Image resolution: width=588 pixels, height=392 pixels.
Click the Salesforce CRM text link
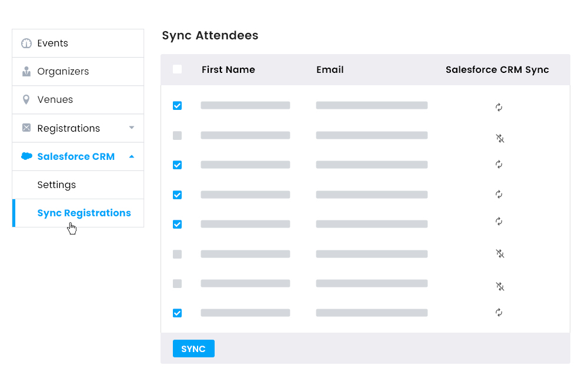click(x=77, y=156)
